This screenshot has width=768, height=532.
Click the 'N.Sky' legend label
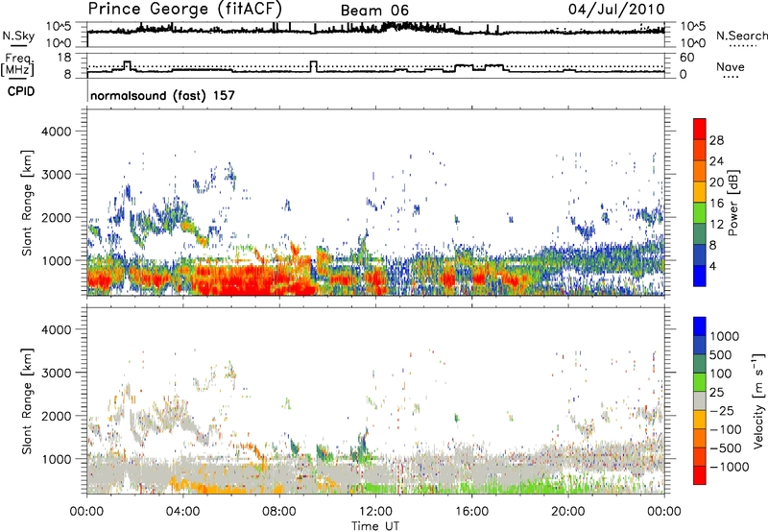[18, 36]
